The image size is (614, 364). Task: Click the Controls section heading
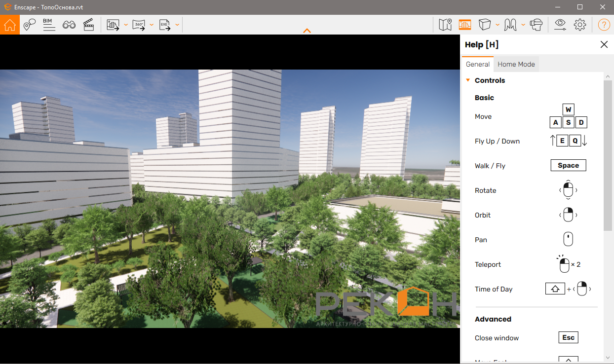pyautogui.click(x=490, y=80)
